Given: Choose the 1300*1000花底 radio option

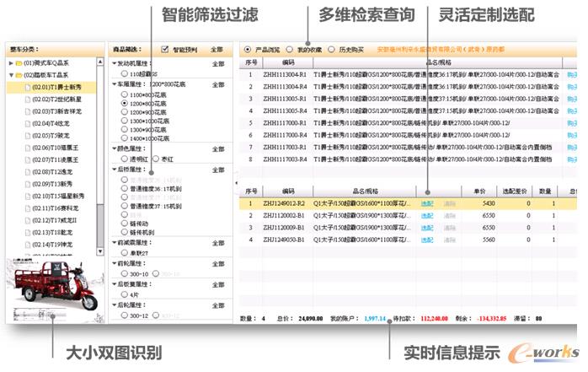Looking at the screenshot, I should (x=125, y=121).
